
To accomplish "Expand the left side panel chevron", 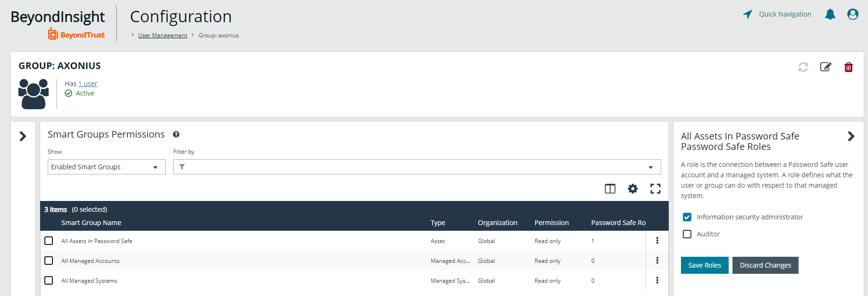I will click(23, 136).
